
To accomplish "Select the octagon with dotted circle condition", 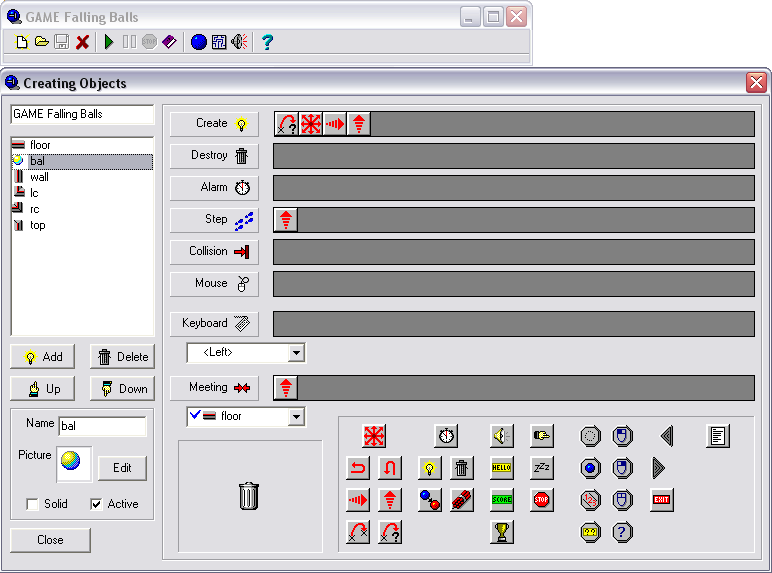I will (590, 436).
